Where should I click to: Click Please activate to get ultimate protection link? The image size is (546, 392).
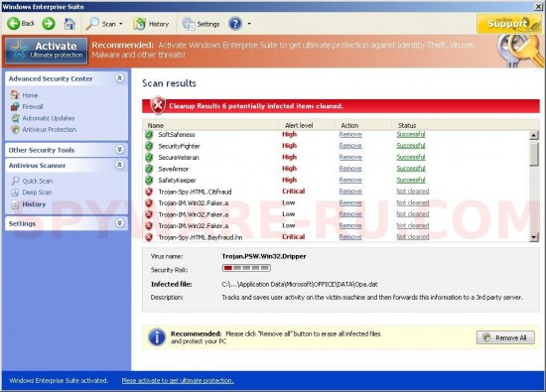coord(178,381)
